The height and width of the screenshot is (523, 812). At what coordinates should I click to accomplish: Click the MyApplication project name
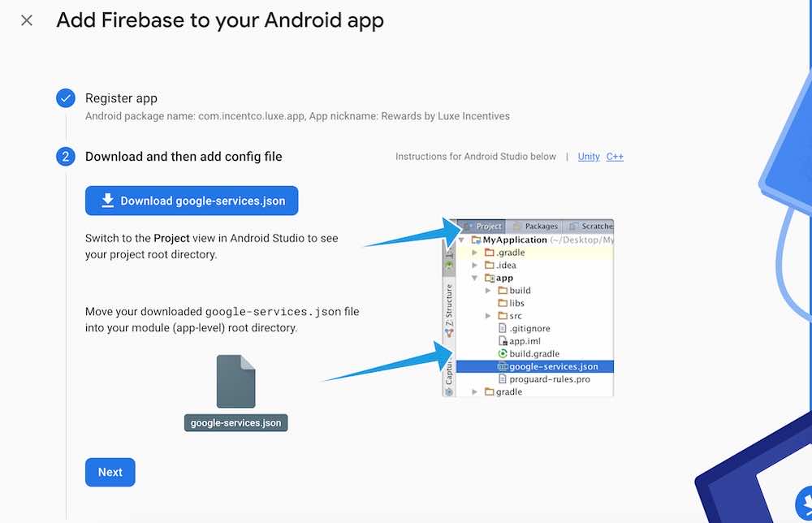coord(515,240)
